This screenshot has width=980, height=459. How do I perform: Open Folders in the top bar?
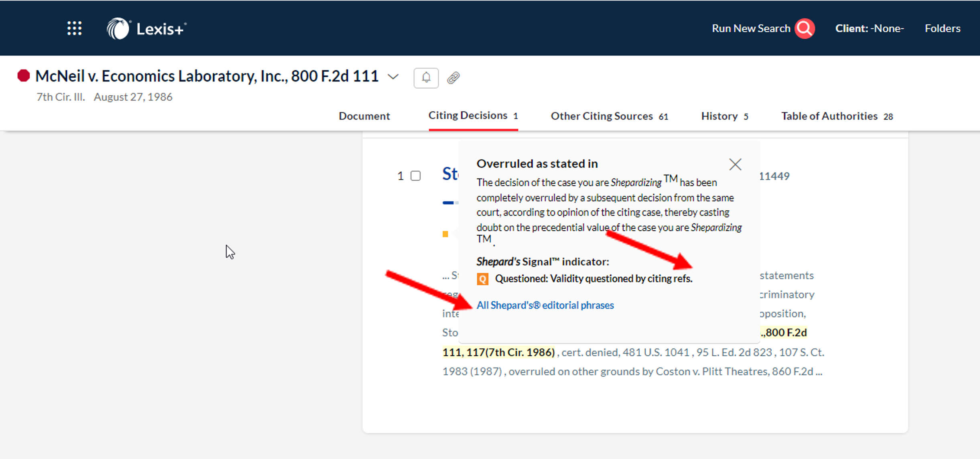[943, 28]
